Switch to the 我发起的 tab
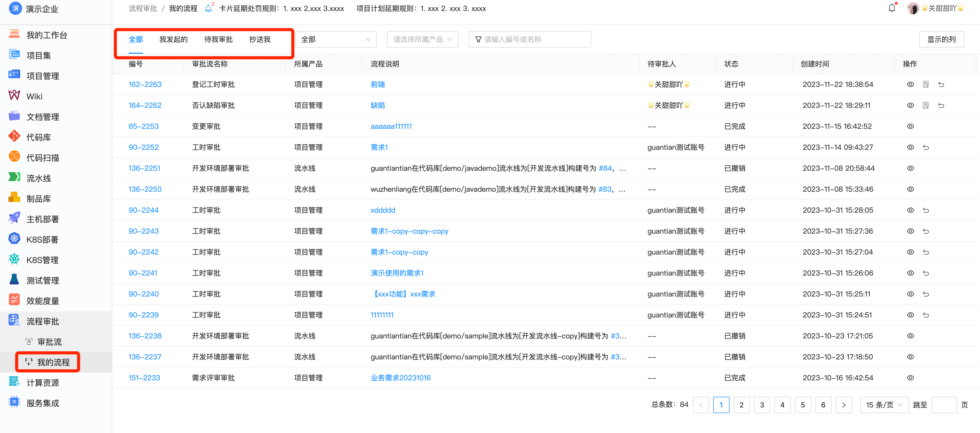This screenshot has width=980, height=433. click(173, 39)
